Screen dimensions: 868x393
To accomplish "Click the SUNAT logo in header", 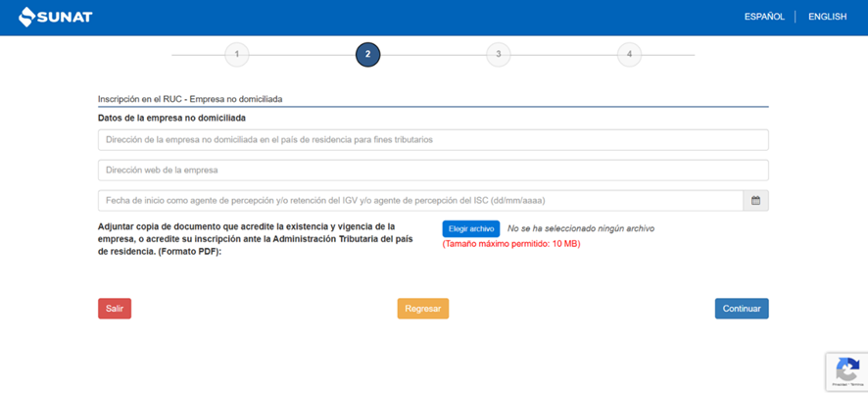I will coord(55,17).
